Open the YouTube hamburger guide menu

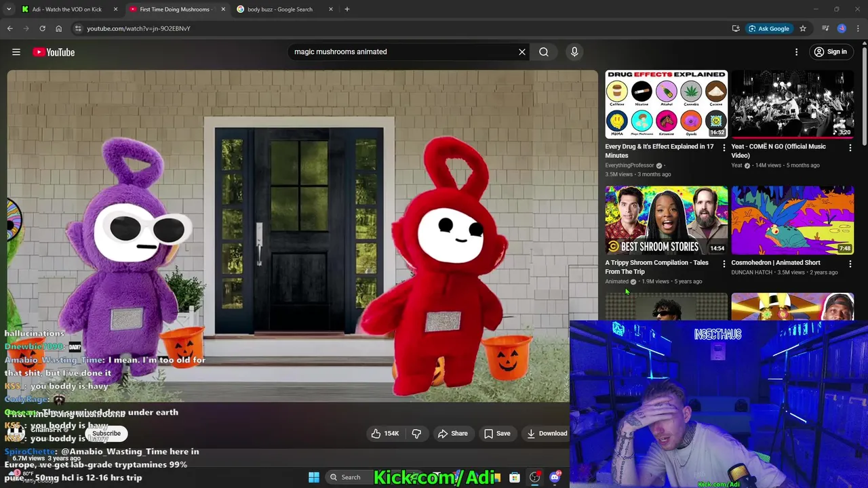[16, 52]
